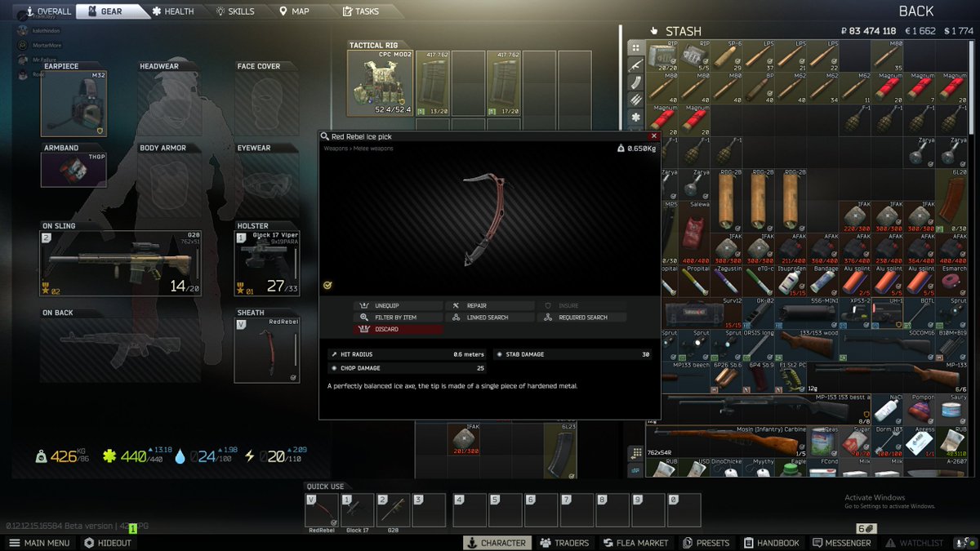Select the Ibuprofen bottle in stash
The image size is (980, 551).
pyautogui.click(x=791, y=282)
